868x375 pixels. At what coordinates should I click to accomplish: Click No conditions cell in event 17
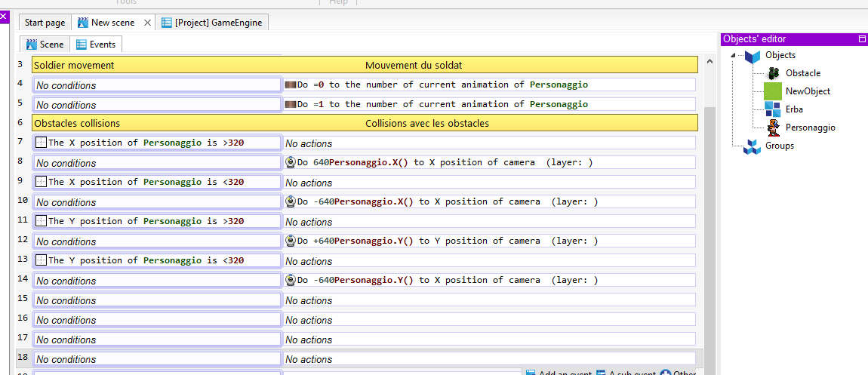(157, 340)
